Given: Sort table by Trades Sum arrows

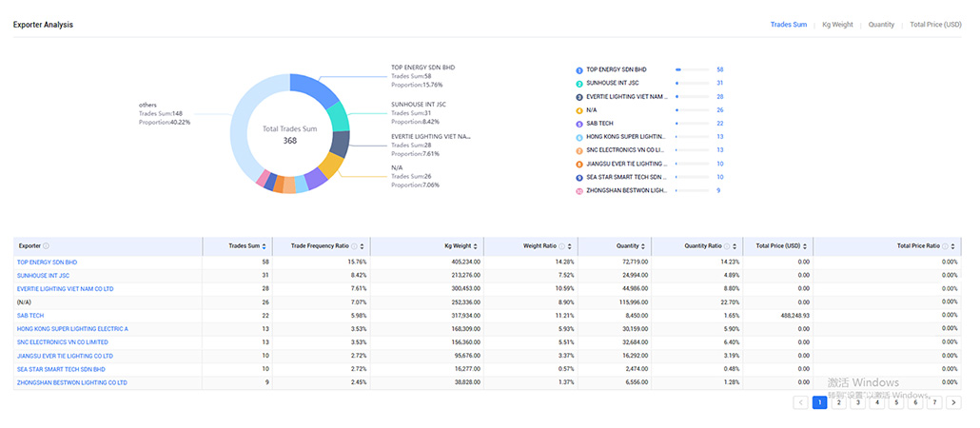Looking at the screenshot, I should point(264,246).
